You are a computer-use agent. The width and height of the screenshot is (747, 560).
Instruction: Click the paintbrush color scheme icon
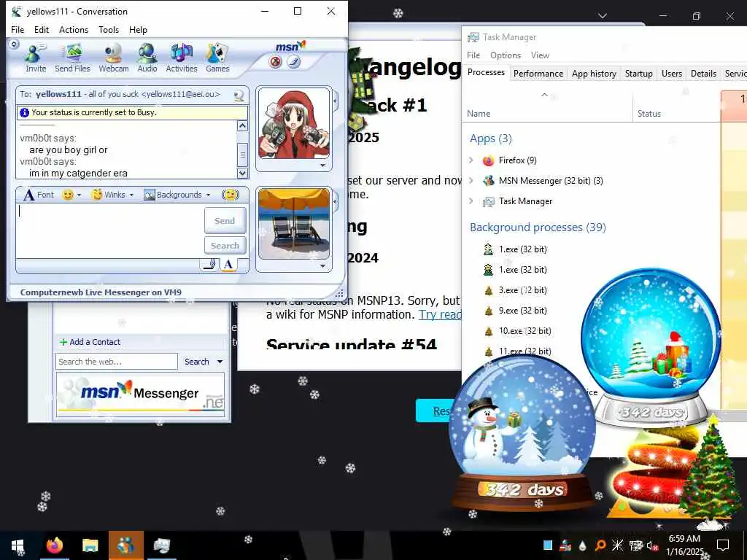pyautogui.click(x=293, y=61)
